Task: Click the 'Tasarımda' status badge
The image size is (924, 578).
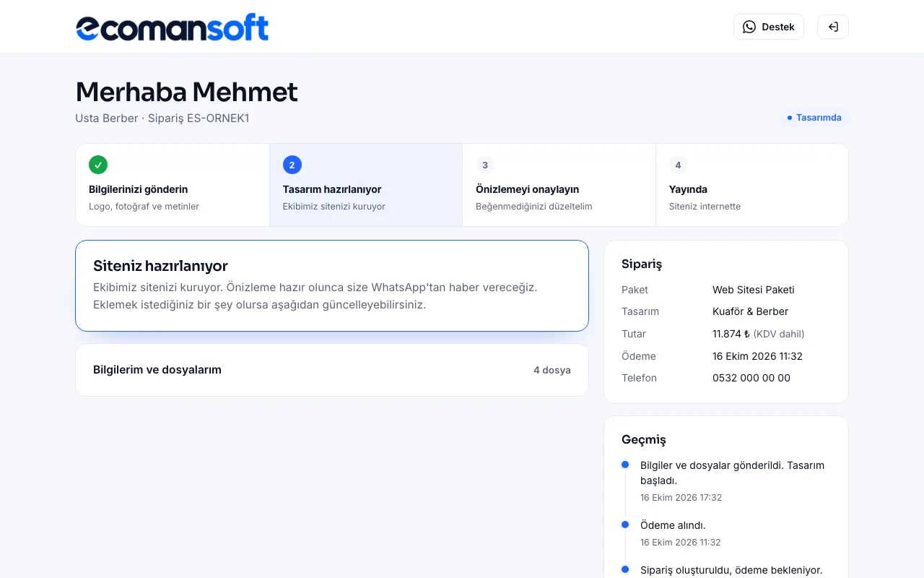Action: (x=814, y=117)
